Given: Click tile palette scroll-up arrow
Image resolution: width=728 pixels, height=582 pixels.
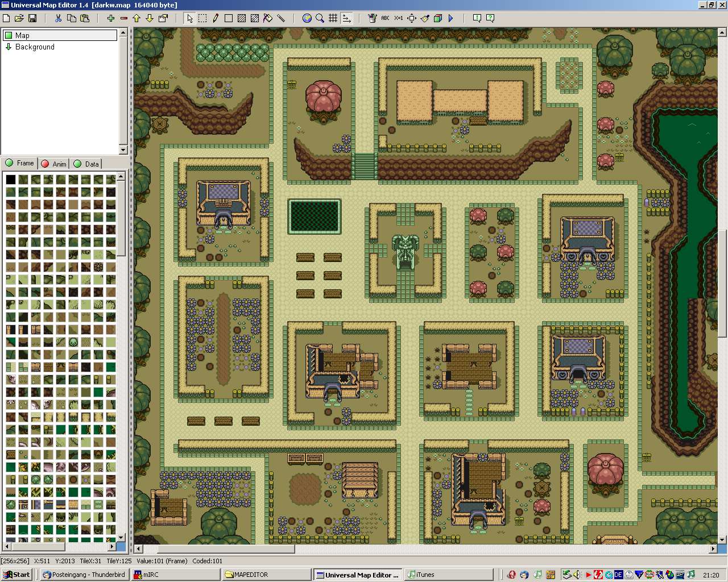Looking at the screenshot, I should [121, 177].
